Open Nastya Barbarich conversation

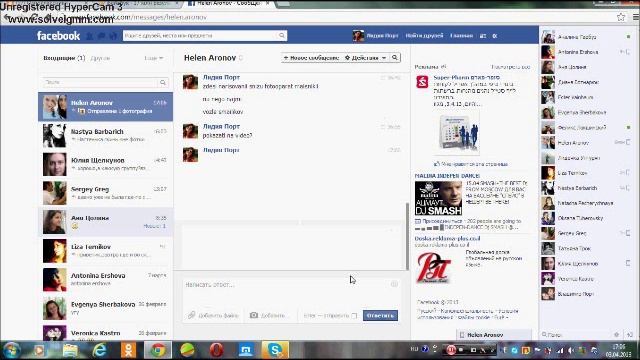(105, 136)
